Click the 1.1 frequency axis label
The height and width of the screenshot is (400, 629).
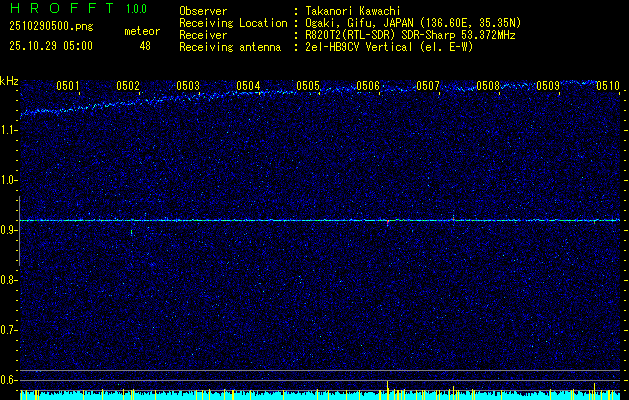(x=9, y=130)
